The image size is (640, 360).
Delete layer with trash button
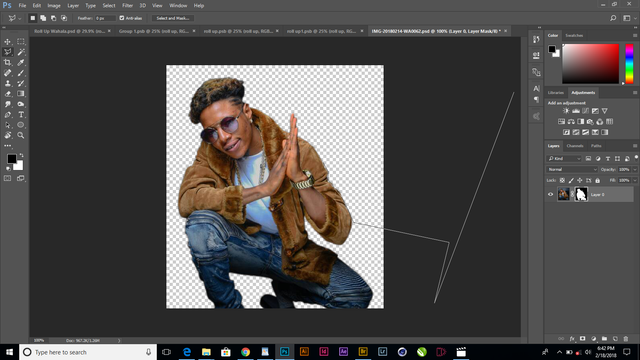coord(626,339)
